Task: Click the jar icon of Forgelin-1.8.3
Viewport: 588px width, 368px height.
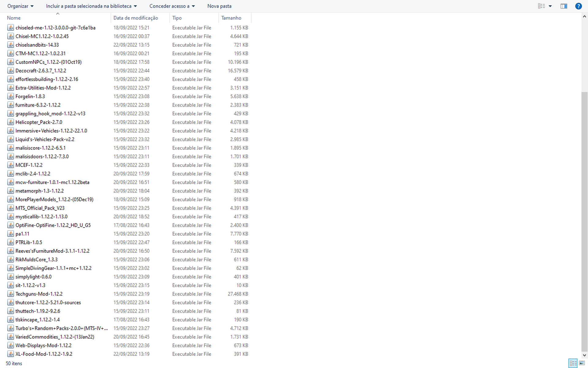Action: (11, 96)
